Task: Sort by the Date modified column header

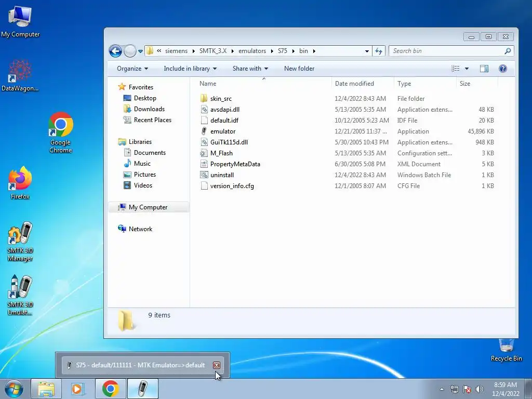Action: tap(362, 84)
